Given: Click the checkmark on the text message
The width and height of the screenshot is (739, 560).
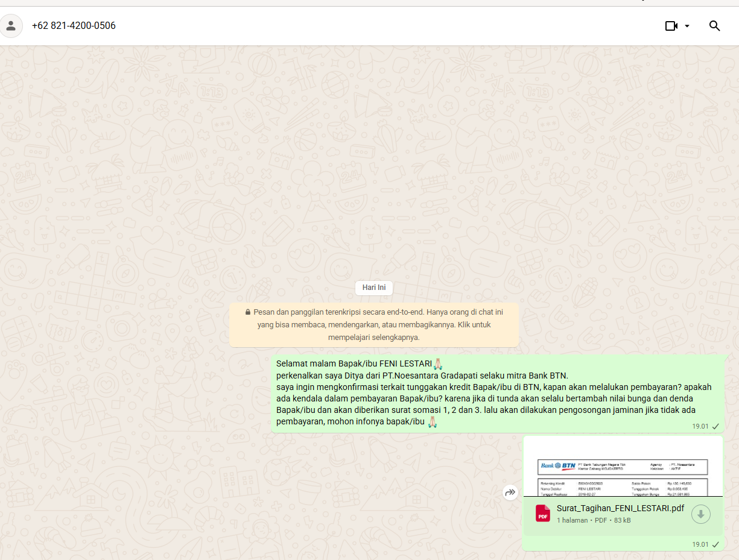Looking at the screenshot, I should pos(715,426).
